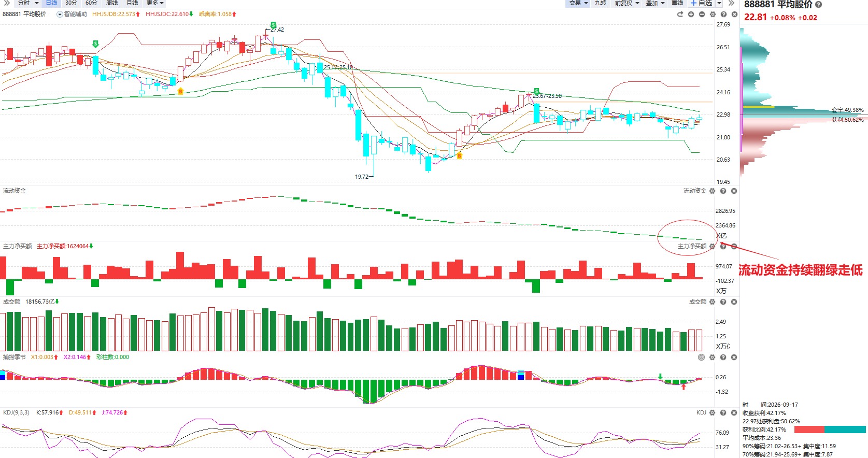868x458 pixels.
Task: Click the refresh arrow icon above price chart
Action: (680, 14)
